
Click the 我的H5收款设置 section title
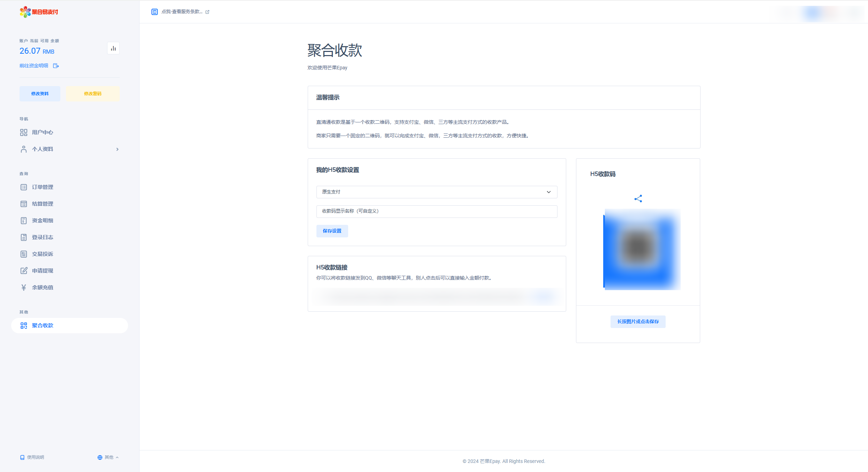click(x=338, y=170)
